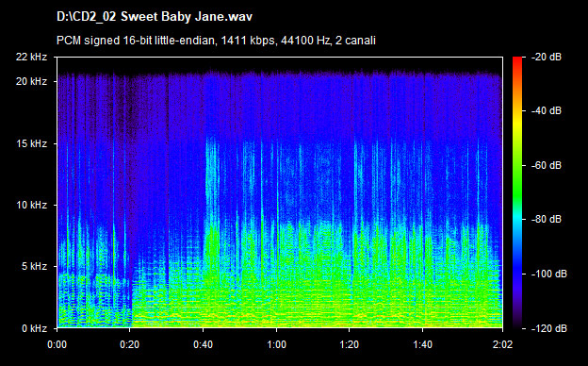This screenshot has height=366, width=588.
Task: Select the 15 kHz frequency axis label
Action: tap(31, 143)
